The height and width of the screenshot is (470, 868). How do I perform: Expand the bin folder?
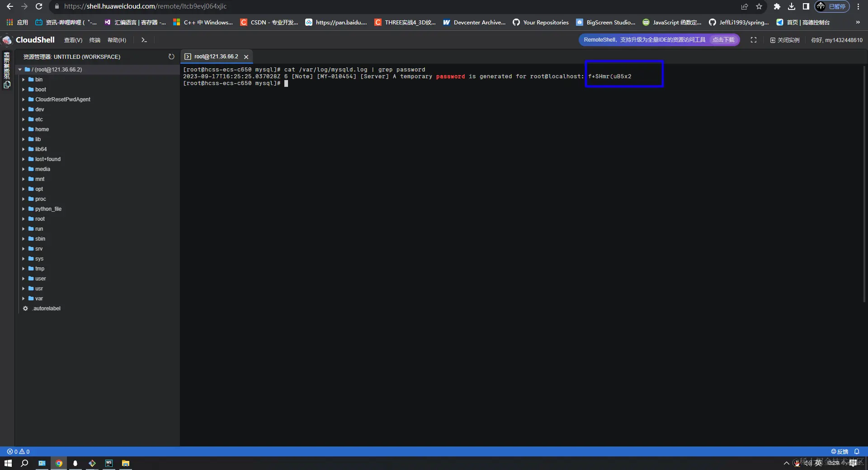[24, 80]
